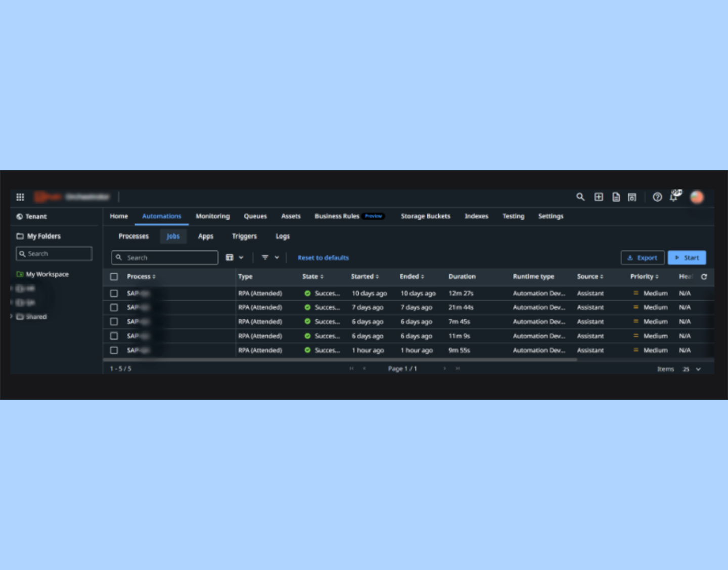Click the Export button
The height and width of the screenshot is (570, 728).
pos(643,258)
